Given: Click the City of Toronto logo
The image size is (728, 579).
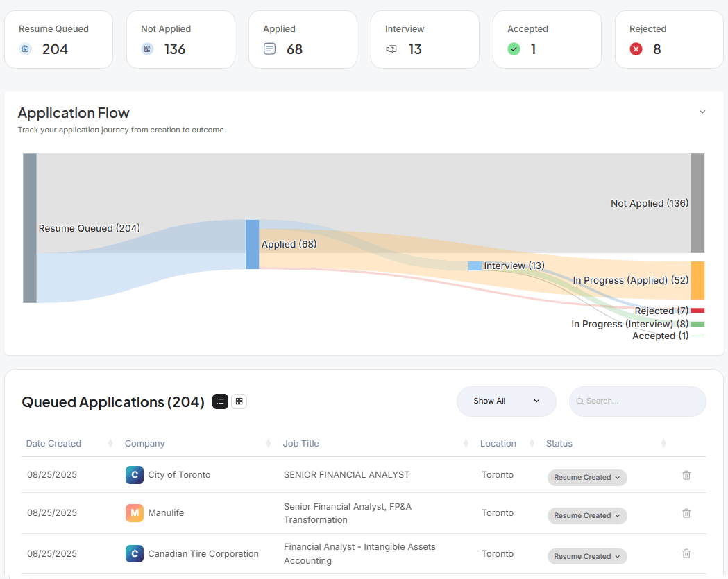Looking at the screenshot, I should coord(134,474).
